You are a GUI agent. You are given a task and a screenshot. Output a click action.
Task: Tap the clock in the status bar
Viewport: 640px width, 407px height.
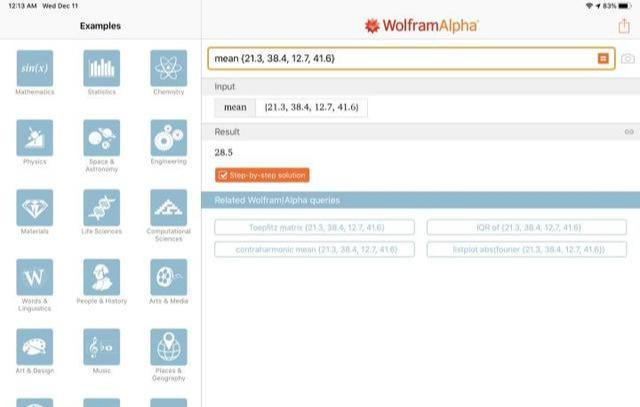(x=23, y=6)
